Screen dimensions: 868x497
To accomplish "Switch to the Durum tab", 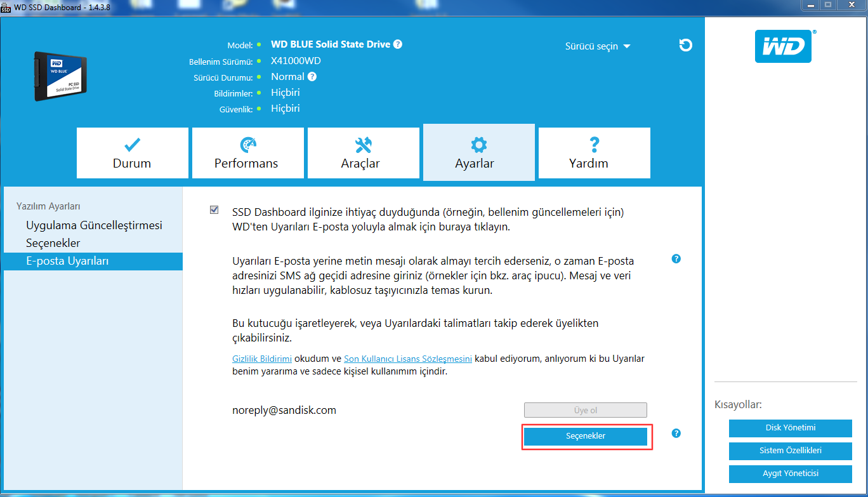I will (133, 153).
